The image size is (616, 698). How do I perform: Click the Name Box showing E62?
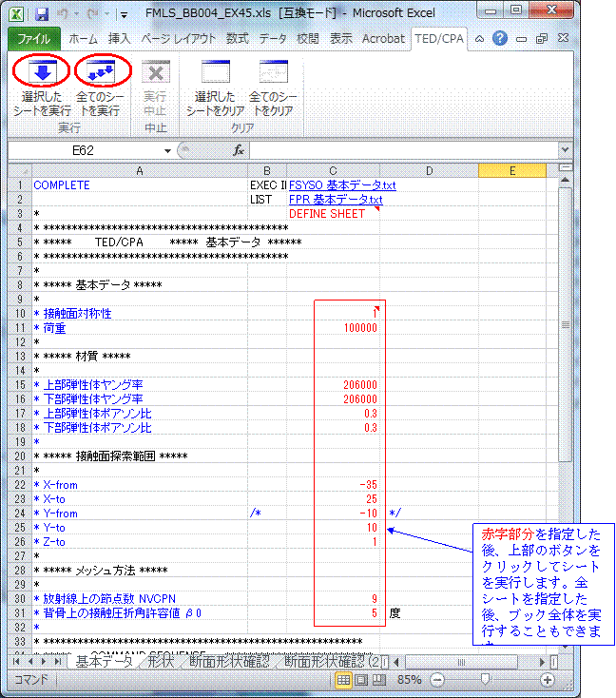[x=85, y=150]
